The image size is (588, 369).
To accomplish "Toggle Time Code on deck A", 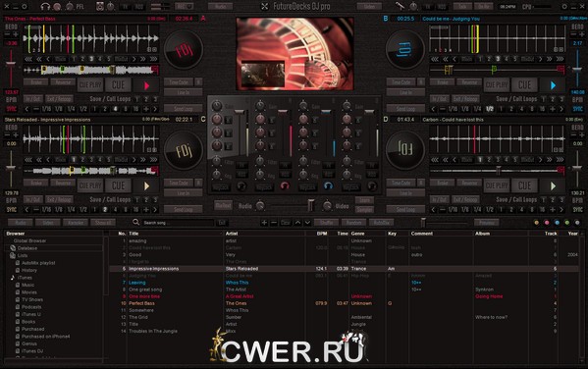I will pyautogui.click(x=179, y=81).
